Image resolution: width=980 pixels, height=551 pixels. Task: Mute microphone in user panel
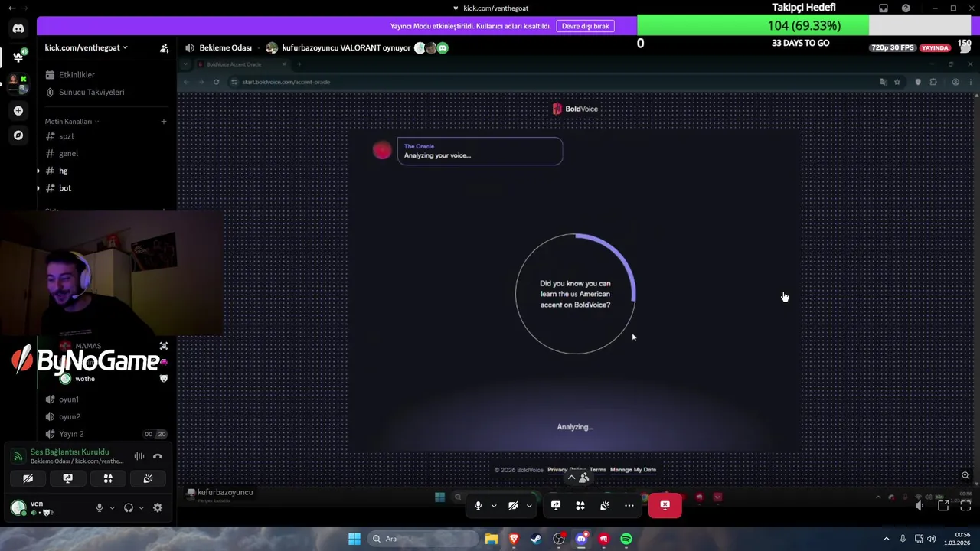99,507
